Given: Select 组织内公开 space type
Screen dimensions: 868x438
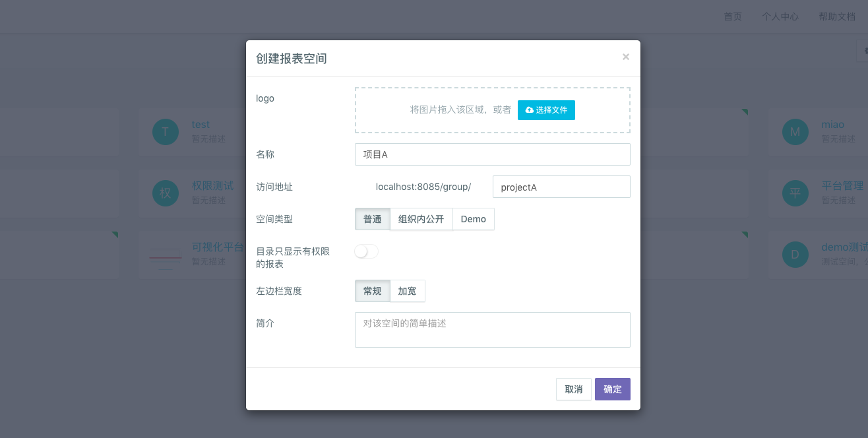Looking at the screenshot, I should pos(421,219).
